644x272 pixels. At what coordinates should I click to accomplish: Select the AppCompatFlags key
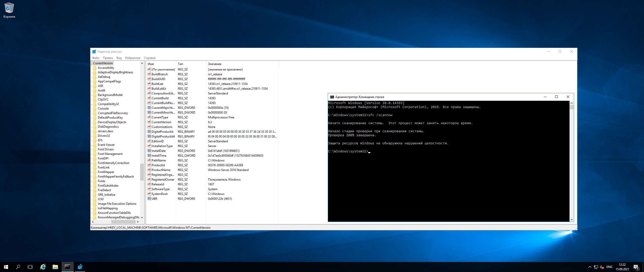pos(109,81)
